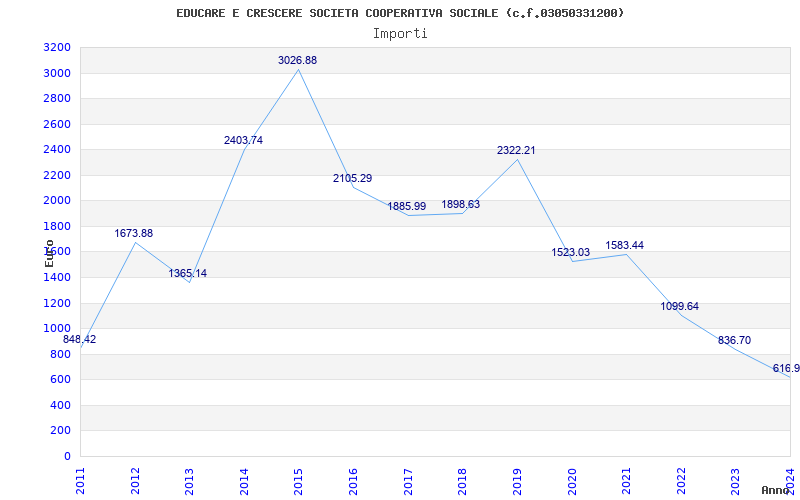The image size is (800, 500).
Task: Click the x-axis year 2022
Action: (x=681, y=481)
